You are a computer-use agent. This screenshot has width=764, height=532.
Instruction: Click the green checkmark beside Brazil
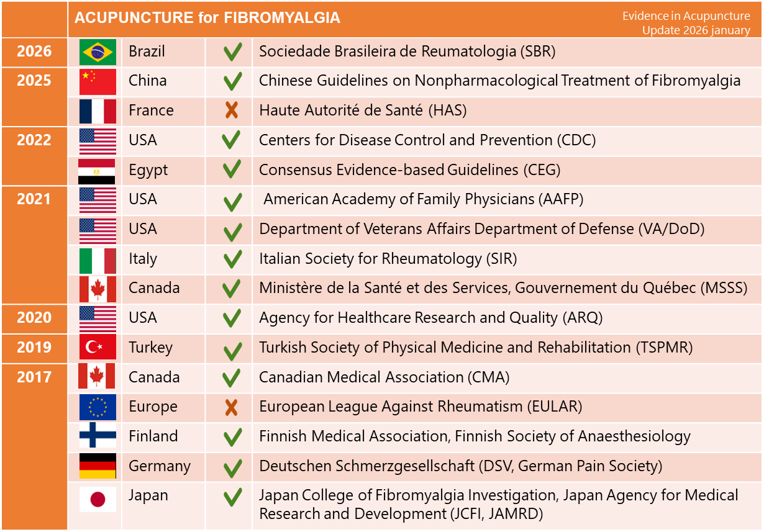click(232, 52)
